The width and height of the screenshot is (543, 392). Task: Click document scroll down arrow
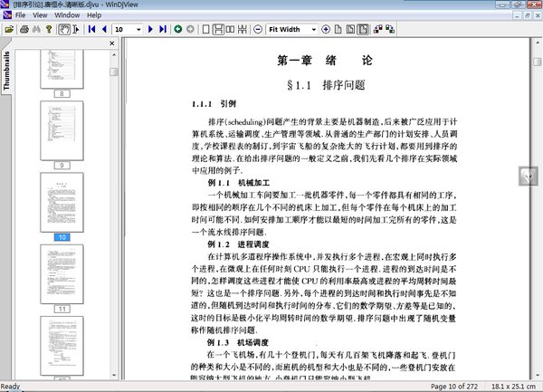pyautogui.click(x=538, y=375)
